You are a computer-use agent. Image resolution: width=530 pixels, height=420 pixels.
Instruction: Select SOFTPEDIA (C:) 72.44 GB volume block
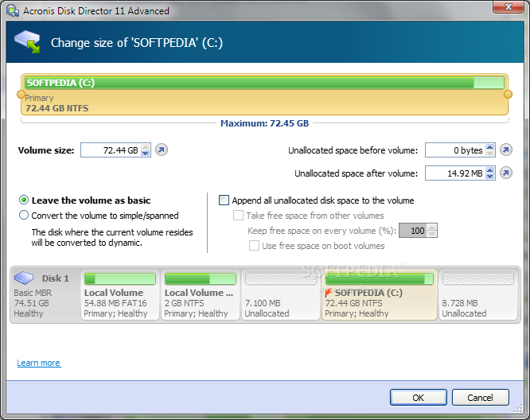[x=379, y=294]
